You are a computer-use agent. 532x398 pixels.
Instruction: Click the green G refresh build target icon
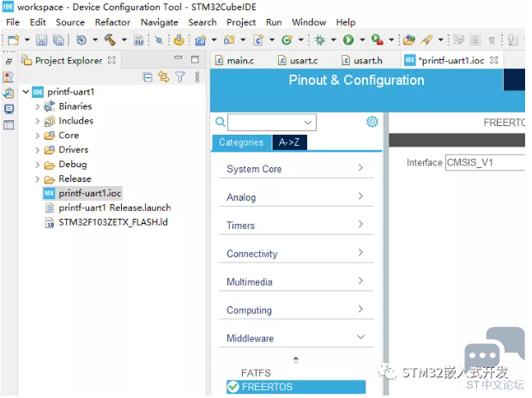tap(287, 40)
